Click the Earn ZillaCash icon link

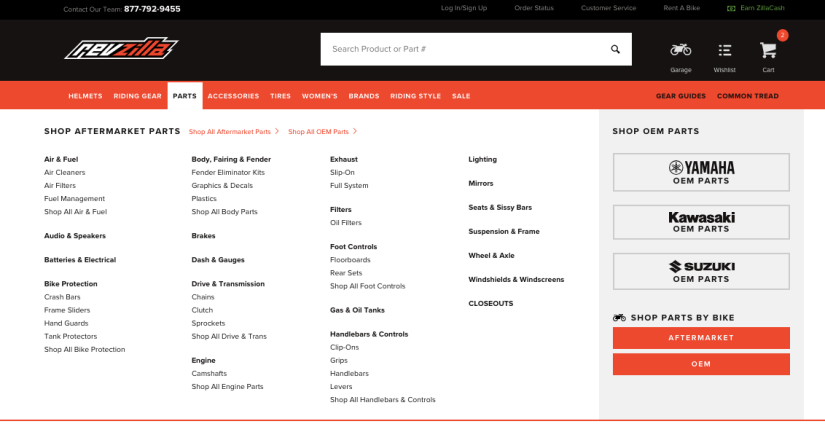(x=733, y=8)
